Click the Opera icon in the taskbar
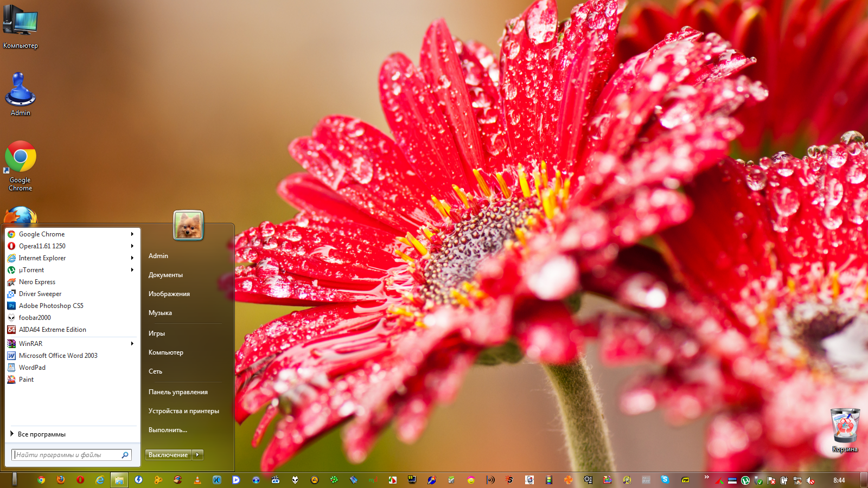The height and width of the screenshot is (488, 868). pyautogui.click(x=80, y=480)
